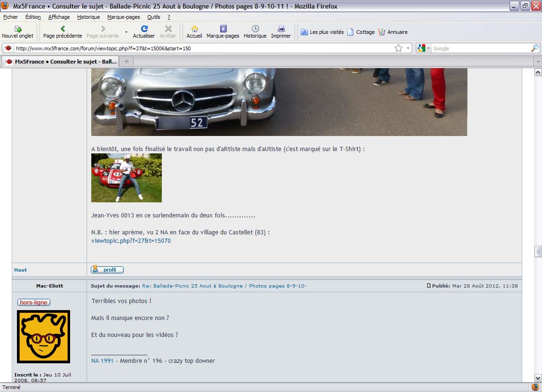The height and width of the screenshot is (392, 542).
Task: Click 'Et du nouveau pour les vidéos ?' text
Action: (135, 335)
